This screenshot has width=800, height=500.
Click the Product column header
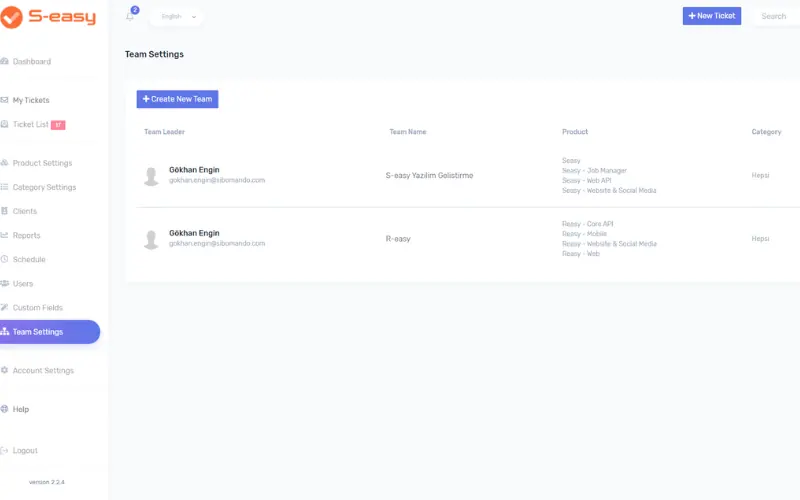tap(575, 132)
